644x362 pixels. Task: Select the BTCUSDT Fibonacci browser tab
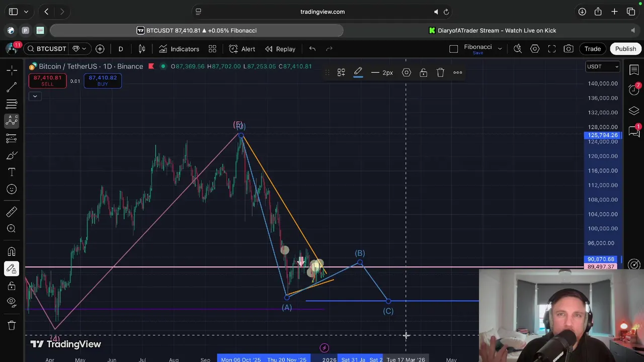pyautogui.click(x=197, y=31)
